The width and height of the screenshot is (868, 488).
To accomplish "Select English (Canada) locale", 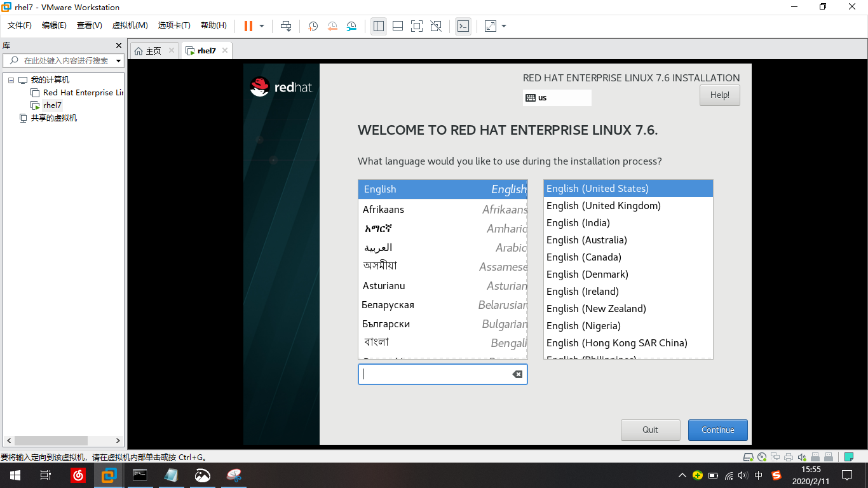I will tap(628, 257).
